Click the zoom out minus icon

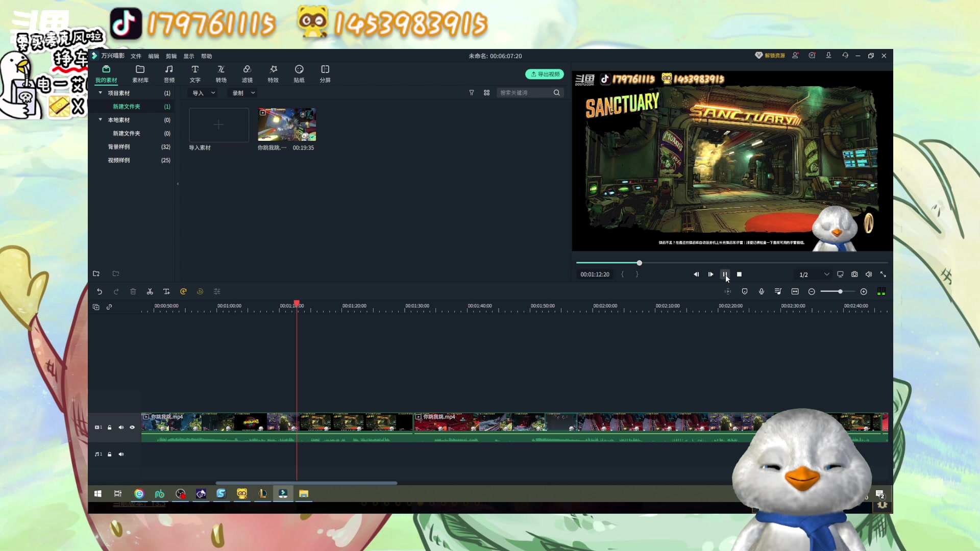(x=812, y=292)
